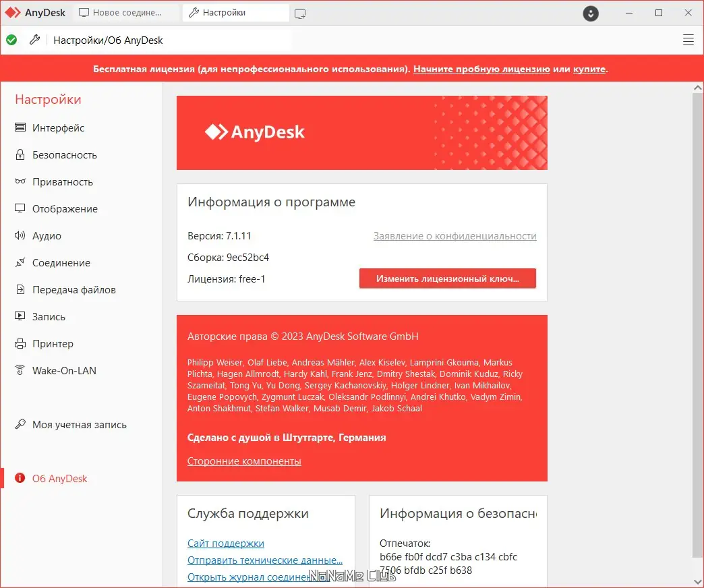Image resolution: width=704 pixels, height=588 pixels.
Task: Click the scrollbar up arrow
Action: tap(697, 88)
